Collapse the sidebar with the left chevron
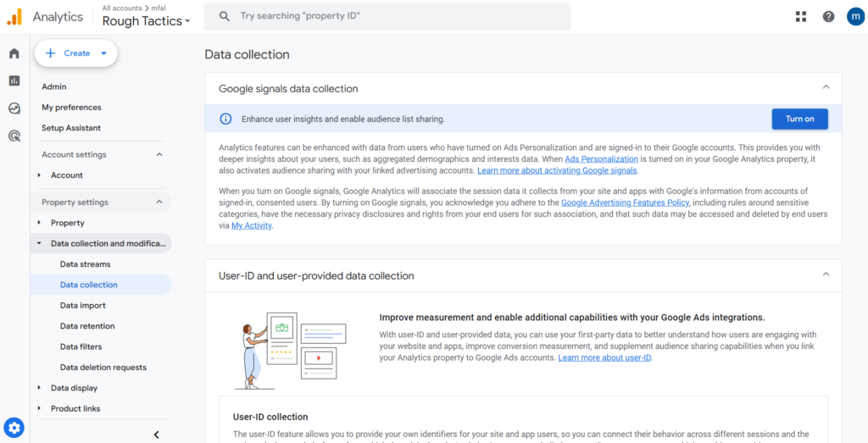The height and width of the screenshot is (443, 868). point(156,435)
